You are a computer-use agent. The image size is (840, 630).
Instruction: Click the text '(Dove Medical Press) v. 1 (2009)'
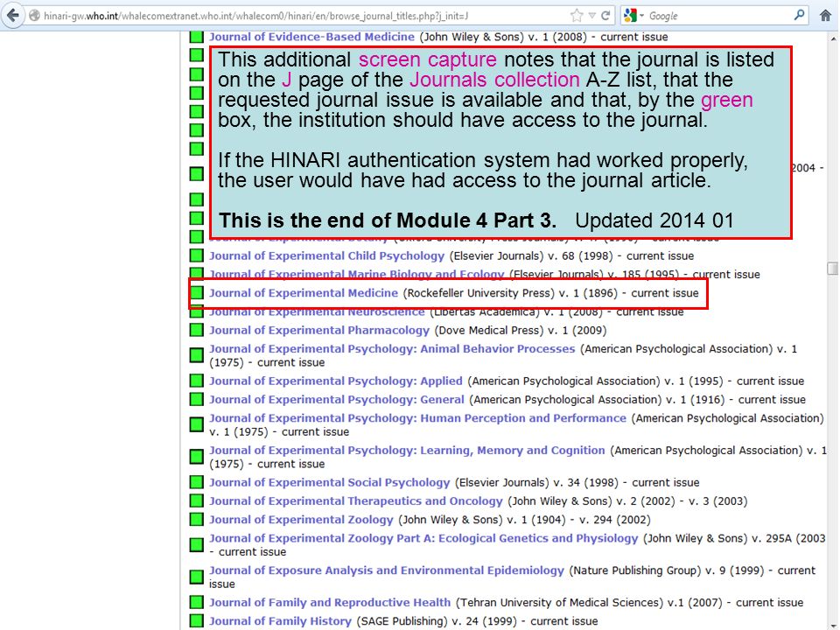pyautogui.click(x=521, y=330)
